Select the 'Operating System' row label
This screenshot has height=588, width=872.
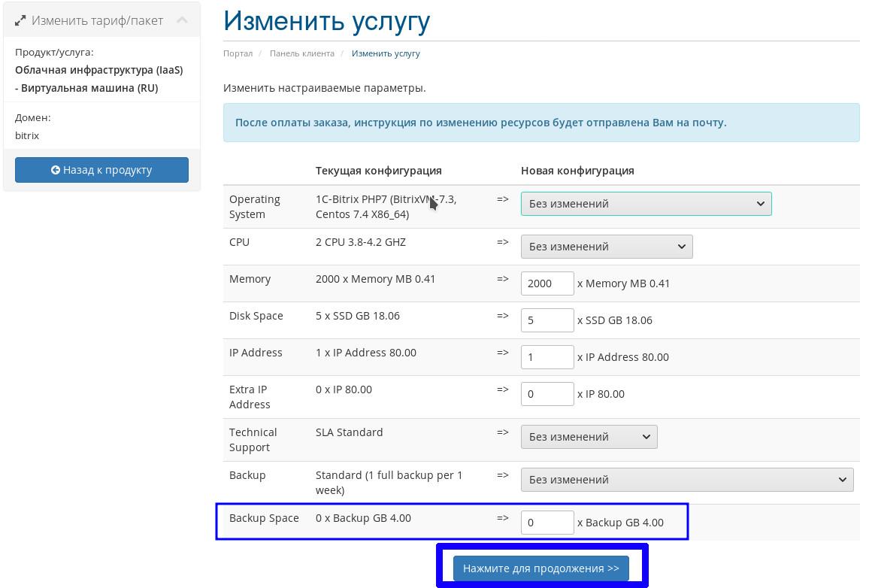coord(255,206)
